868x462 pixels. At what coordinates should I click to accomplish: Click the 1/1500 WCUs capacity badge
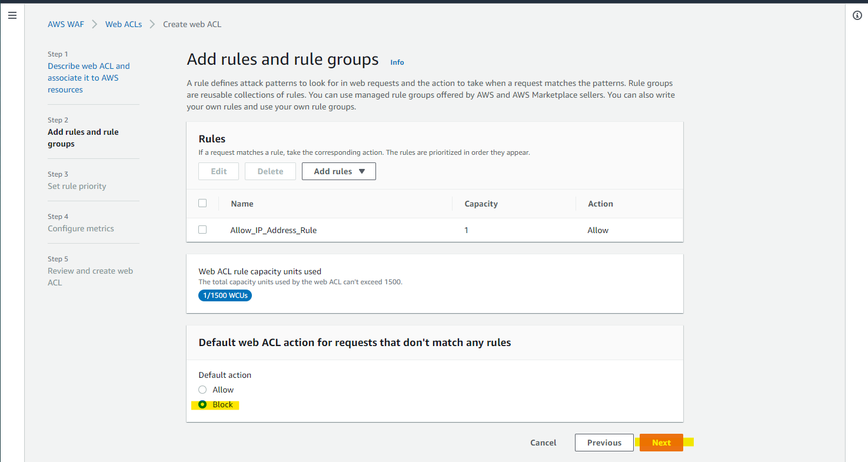pos(225,295)
